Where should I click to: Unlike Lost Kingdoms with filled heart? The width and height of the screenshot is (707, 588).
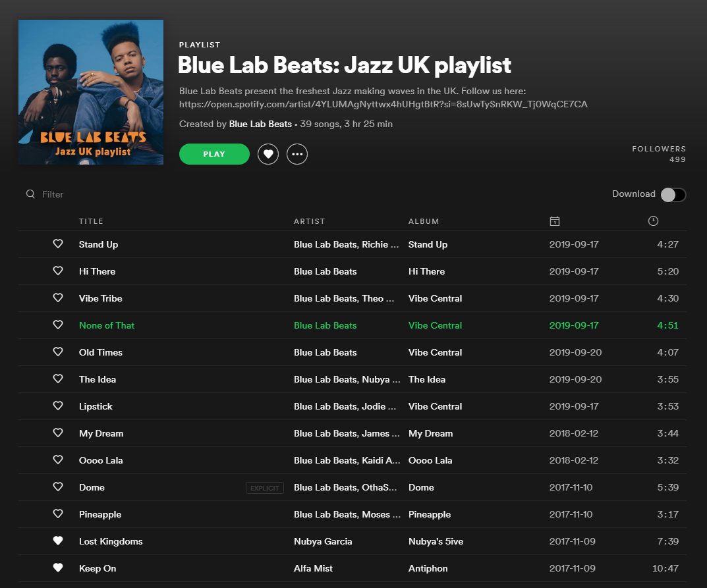(58, 541)
